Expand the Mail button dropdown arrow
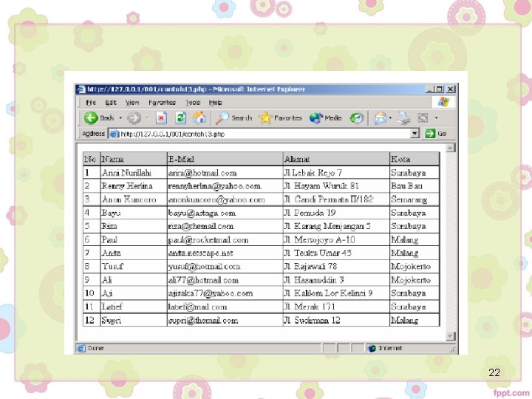The width and height of the screenshot is (532, 399). [x=390, y=118]
